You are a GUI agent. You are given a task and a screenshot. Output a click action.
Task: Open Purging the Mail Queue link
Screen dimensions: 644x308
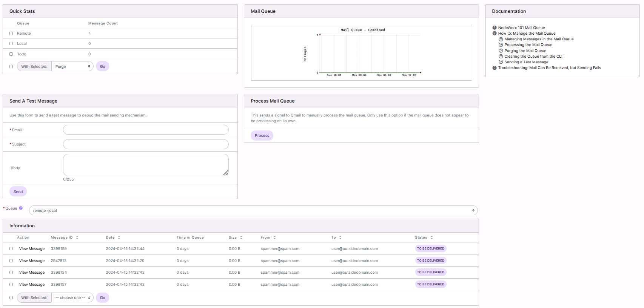click(525, 51)
